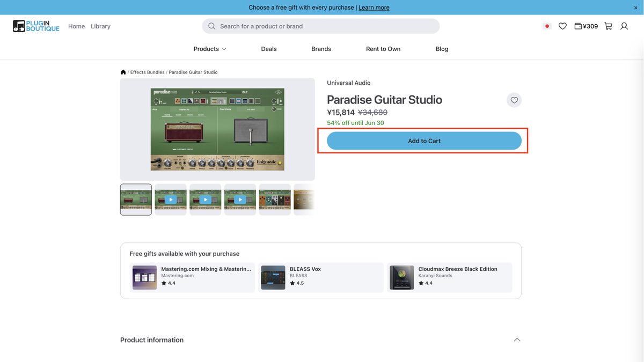Image resolution: width=644 pixels, height=362 pixels.
Task: Click the 4.5 star rating
Action: pos(297,283)
